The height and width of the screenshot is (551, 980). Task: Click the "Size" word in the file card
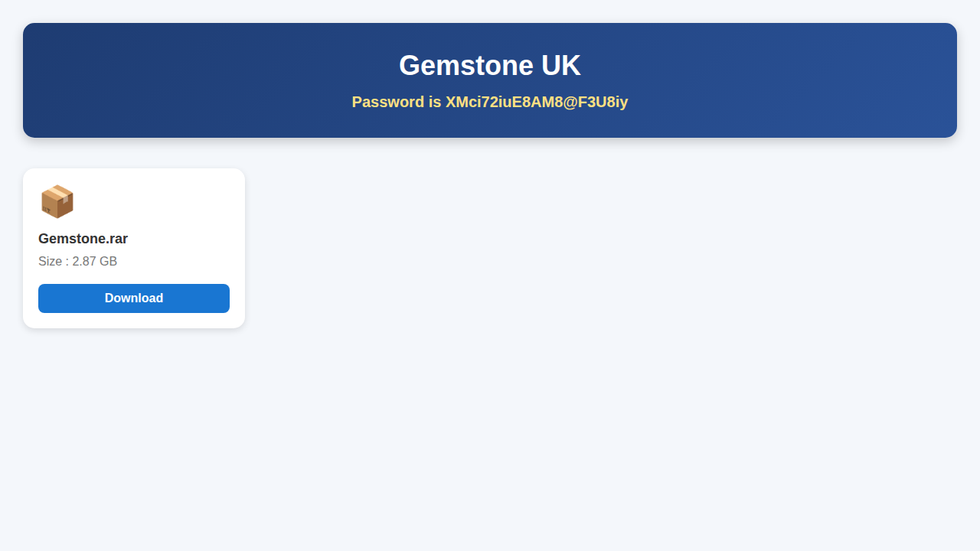[50, 262]
